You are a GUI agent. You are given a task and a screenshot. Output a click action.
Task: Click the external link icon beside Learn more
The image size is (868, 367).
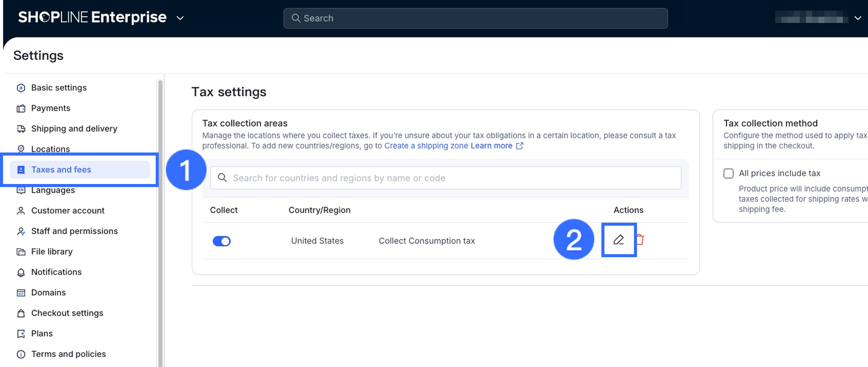click(x=519, y=146)
